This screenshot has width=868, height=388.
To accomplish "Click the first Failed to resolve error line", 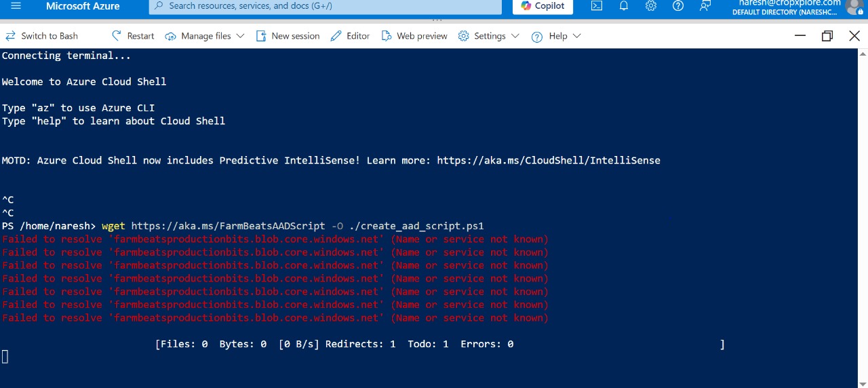I will pyautogui.click(x=275, y=239).
